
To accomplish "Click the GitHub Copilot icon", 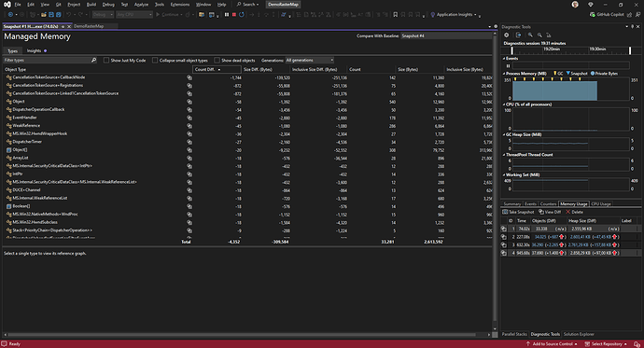I will tap(593, 14).
